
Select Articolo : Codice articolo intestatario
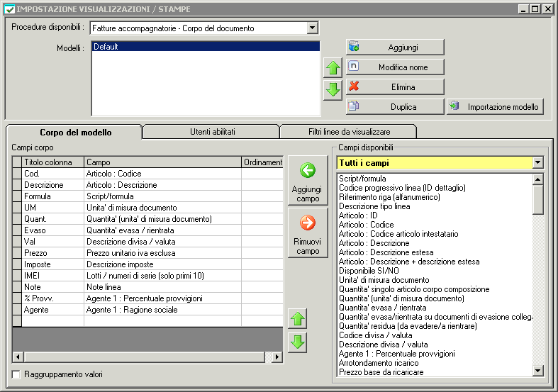click(435, 234)
